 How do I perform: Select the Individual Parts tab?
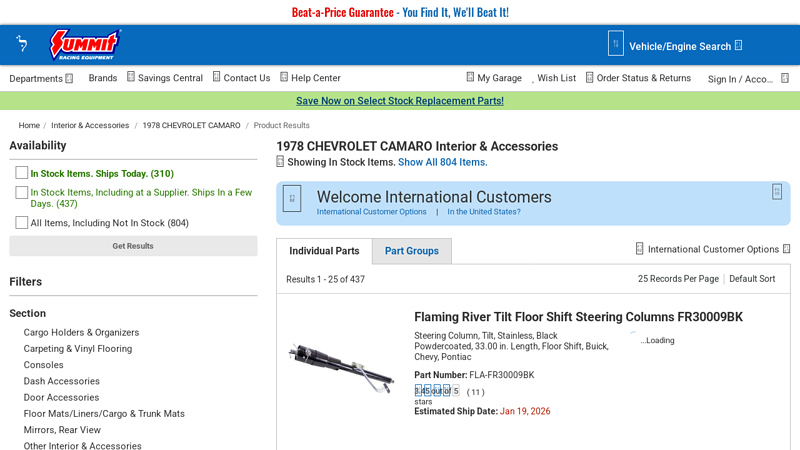(x=324, y=251)
